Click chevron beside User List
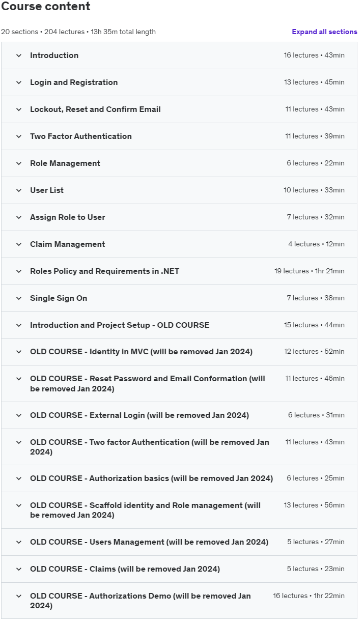The image size is (364, 622). point(19,190)
